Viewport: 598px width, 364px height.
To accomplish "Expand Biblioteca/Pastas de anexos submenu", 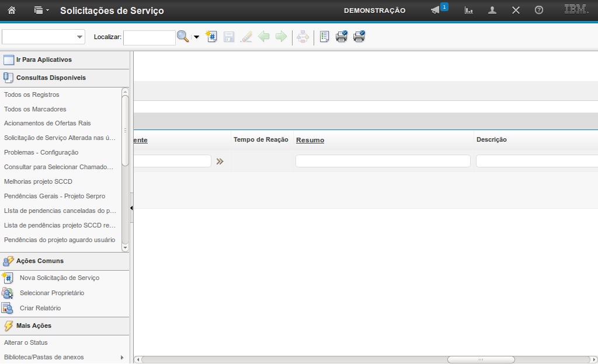I will pos(122,357).
